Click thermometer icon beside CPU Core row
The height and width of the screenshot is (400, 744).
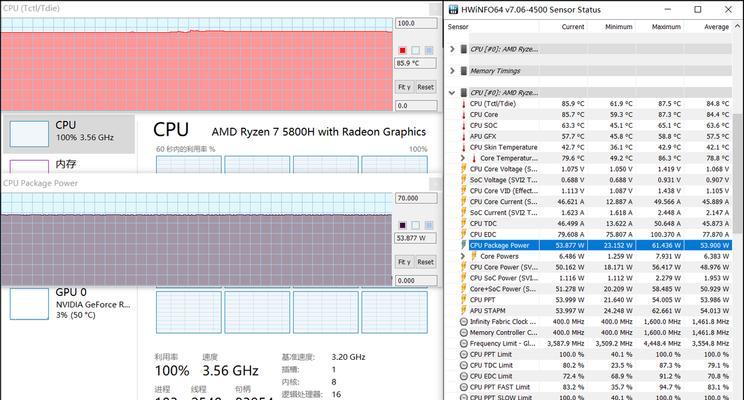click(x=464, y=114)
